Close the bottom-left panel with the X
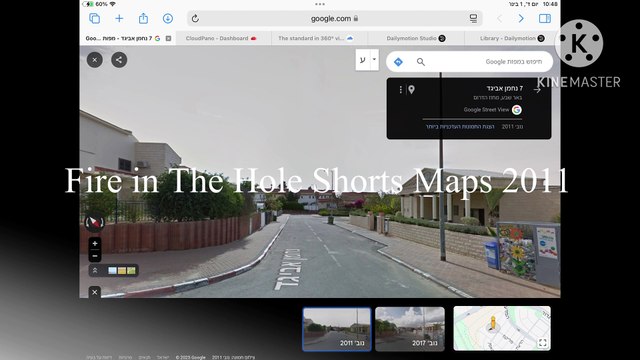640x360 pixels. pos(95,292)
